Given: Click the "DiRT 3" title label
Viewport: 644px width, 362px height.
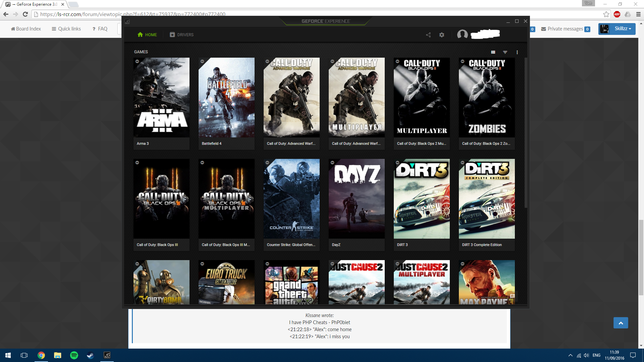Looking at the screenshot, I should point(402,245).
